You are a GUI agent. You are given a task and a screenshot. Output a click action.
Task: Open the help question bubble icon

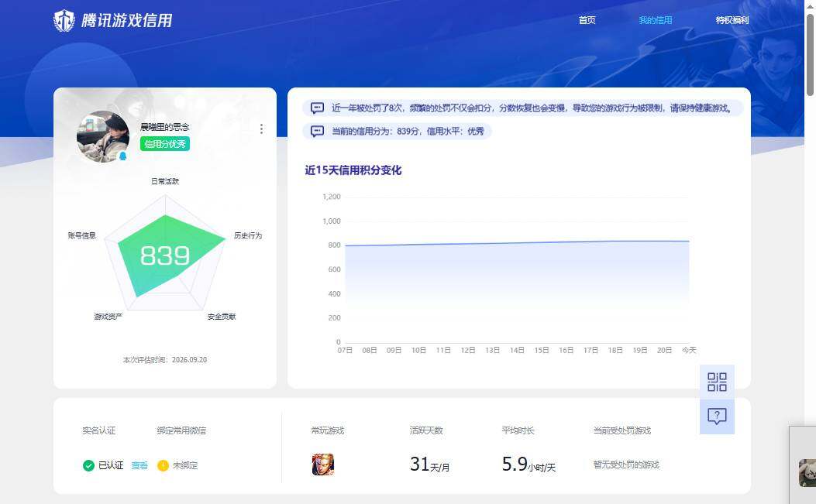(717, 416)
